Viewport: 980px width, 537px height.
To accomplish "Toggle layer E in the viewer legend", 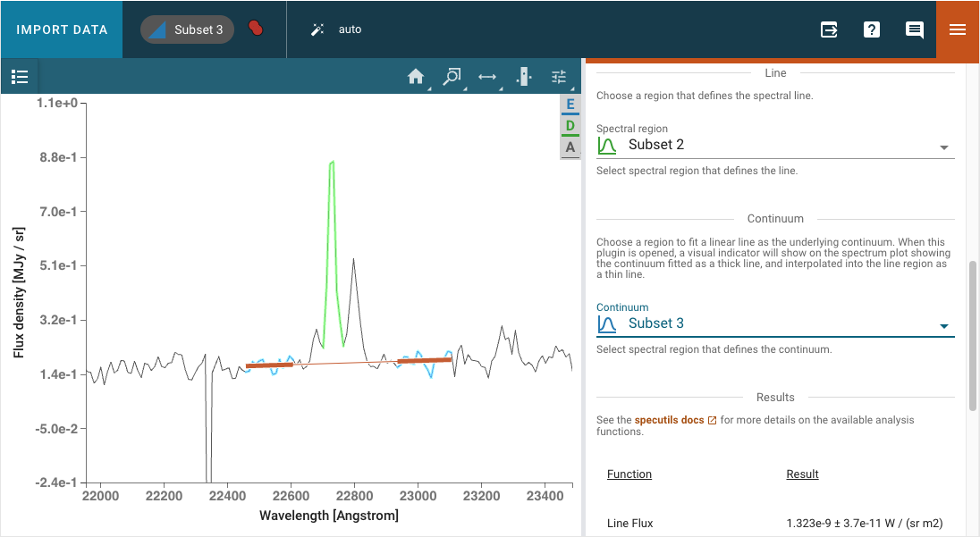I will [570, 105].
